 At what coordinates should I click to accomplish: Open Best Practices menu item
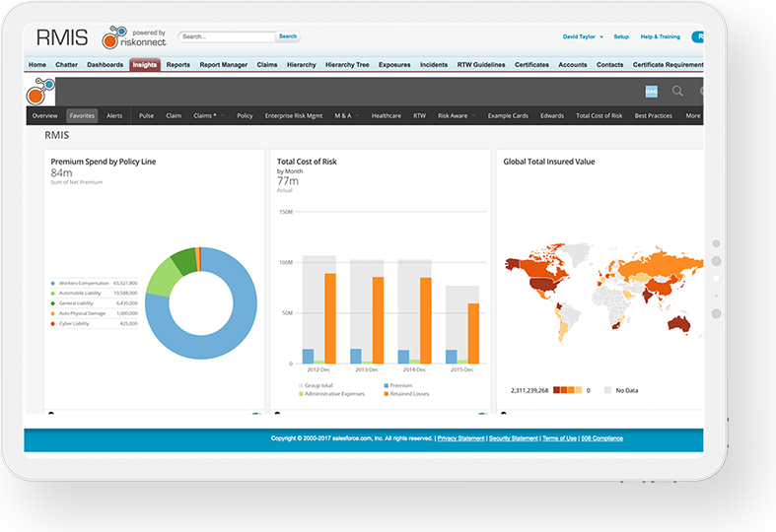(654, 115)
